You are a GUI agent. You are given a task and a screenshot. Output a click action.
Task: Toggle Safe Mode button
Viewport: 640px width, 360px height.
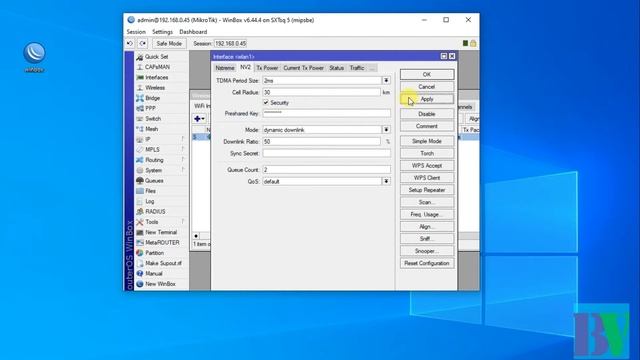coord(169,43)
